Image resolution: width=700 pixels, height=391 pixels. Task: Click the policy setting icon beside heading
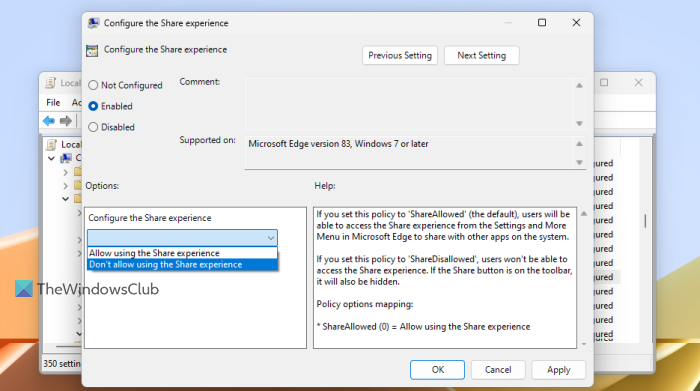click(x=92, y=50)
